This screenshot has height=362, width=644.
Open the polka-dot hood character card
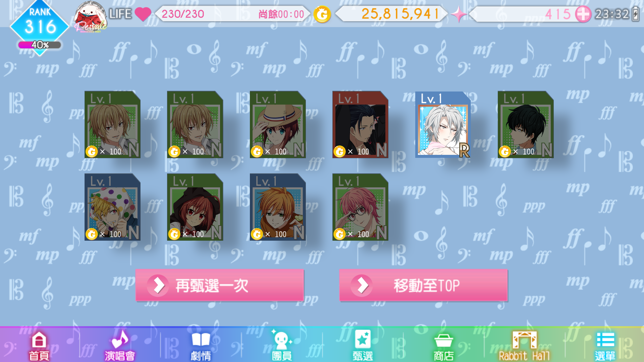point(112,207)
